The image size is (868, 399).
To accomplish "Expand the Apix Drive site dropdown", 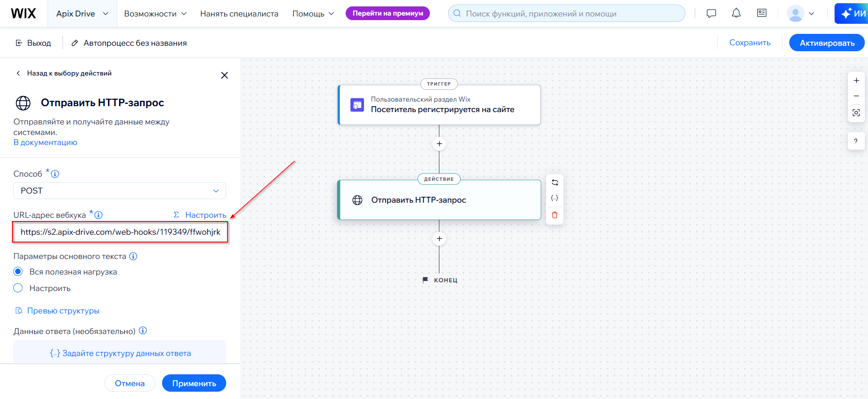I will tap(82, 14).
